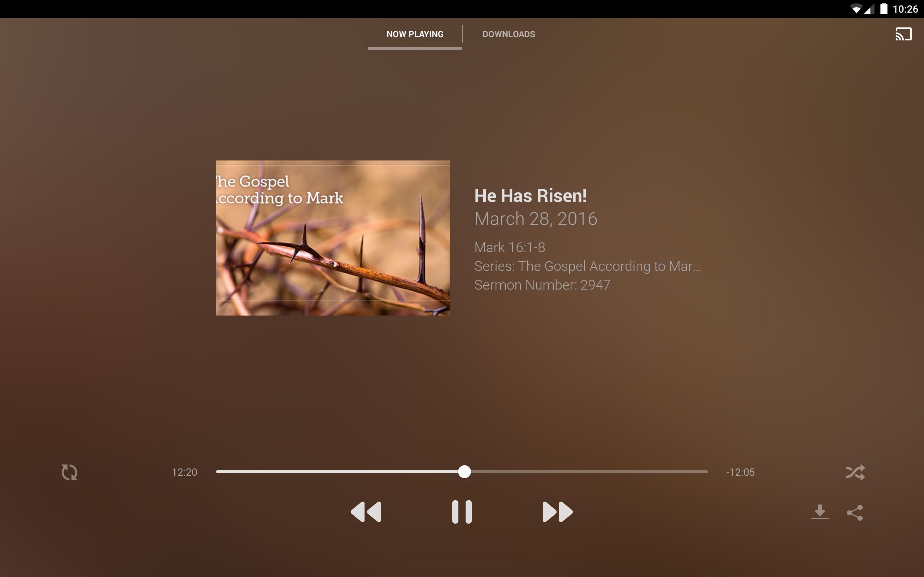Check the battery icon in status bar
Viewport: 924px width, 577px height.
click(884, 9)
